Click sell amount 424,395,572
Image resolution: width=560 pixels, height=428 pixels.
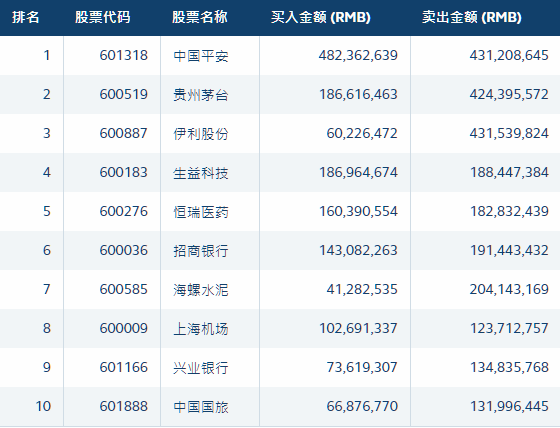[509, 94]
